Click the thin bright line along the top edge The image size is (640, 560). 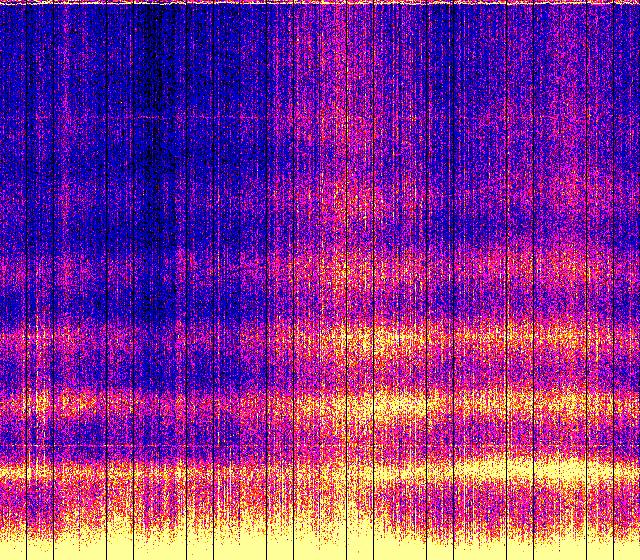tap(320, 3)
